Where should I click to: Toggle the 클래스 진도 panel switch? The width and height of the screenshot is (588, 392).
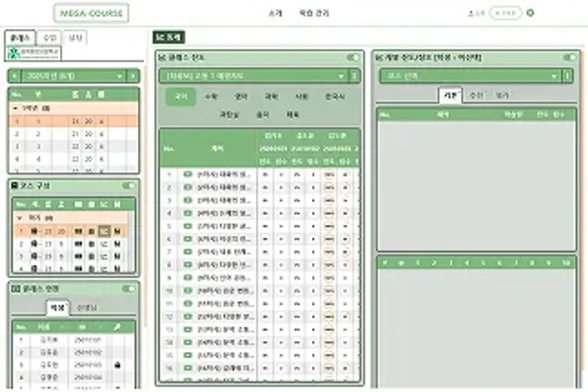tap(353, 57)
